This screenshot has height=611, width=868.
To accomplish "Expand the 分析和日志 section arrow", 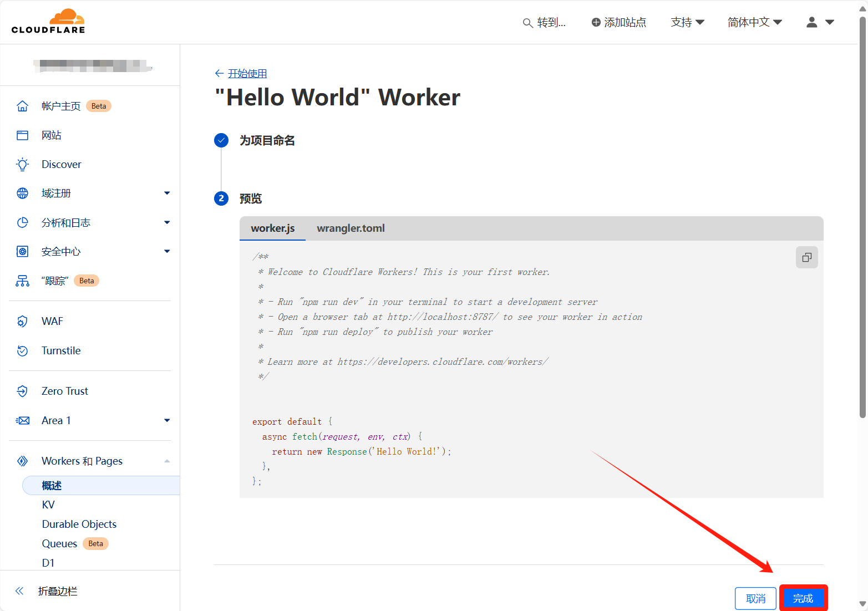I will pos(167,223).
